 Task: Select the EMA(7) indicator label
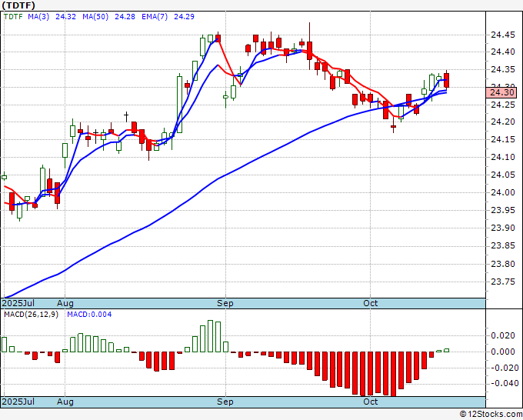pyautogui.click(x=155, y=17)
